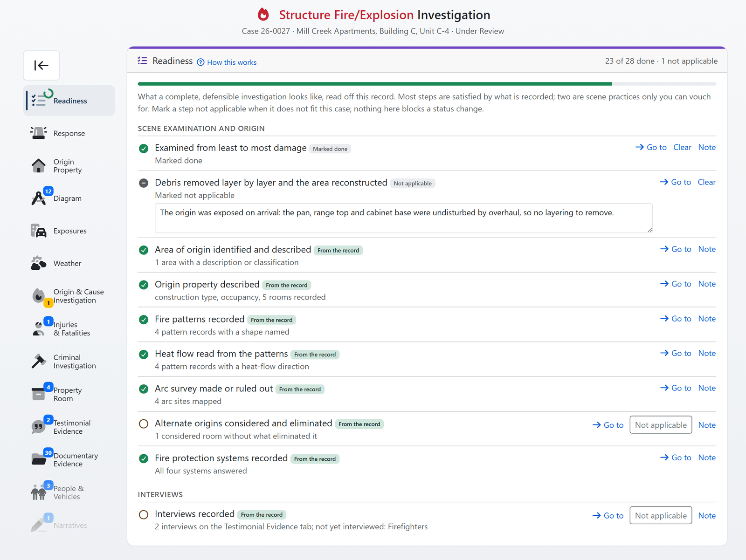The image size is (746, 560).
Task: Open the Exposures building and car icon
Action: [39, 231]
